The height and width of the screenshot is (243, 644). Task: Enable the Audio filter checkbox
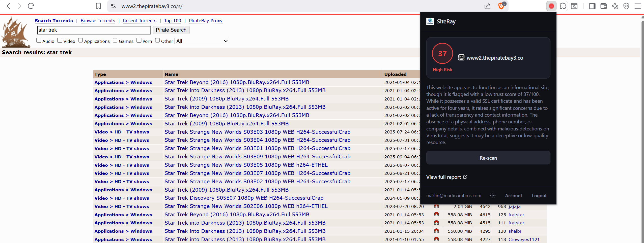tap(39, 40)
